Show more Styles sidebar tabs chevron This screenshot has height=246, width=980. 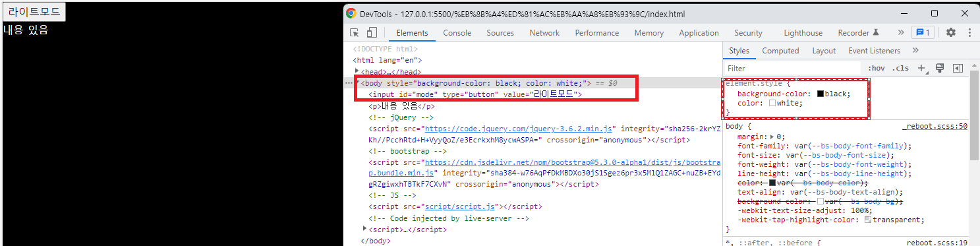[915, 50]
